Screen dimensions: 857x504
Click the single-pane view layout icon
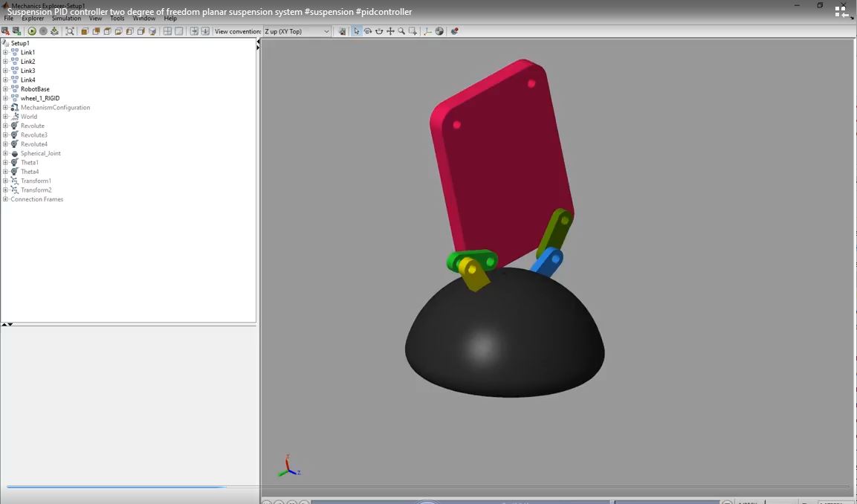[178, 31]
